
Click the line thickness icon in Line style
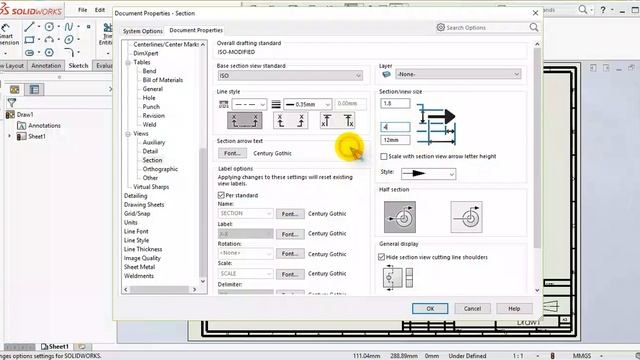click(x=276, y=104)
